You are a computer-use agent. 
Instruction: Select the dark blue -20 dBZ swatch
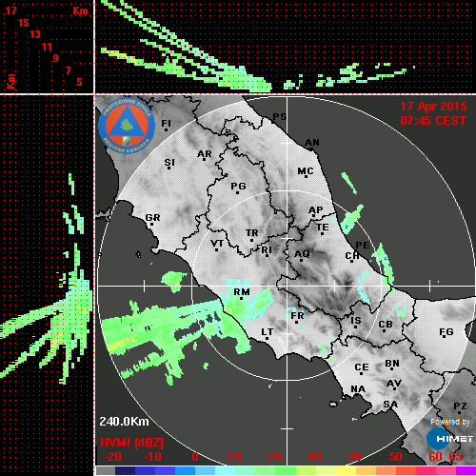pos(125,470)
